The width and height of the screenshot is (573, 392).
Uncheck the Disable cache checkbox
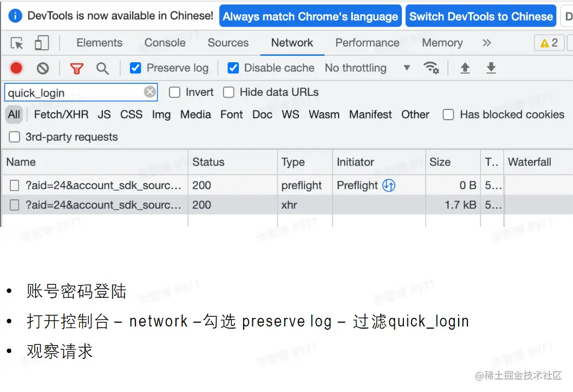[x=233, y=68]
